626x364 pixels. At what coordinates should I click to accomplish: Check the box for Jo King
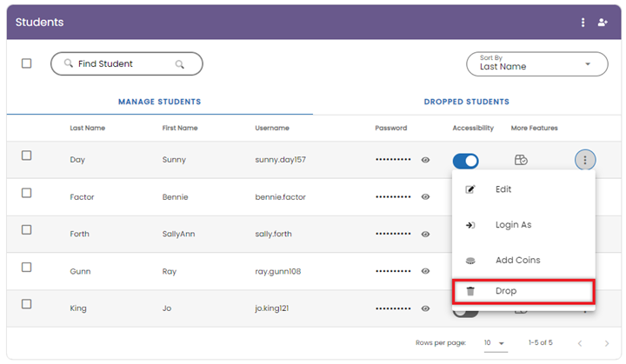click(26, 304)
